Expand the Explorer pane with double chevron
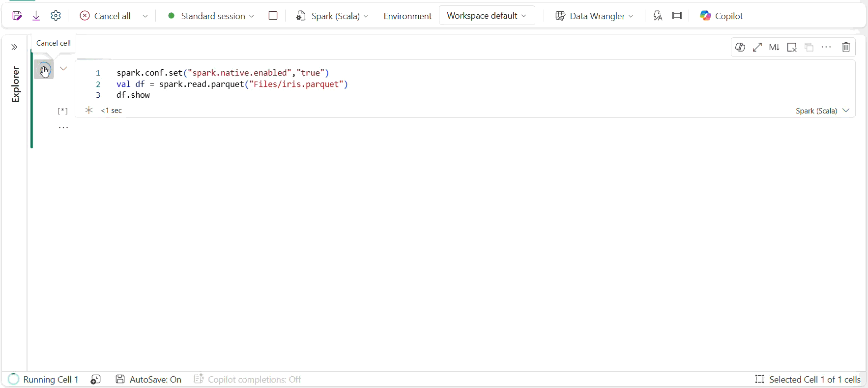This screenshot has width=868, height=388. click(x=14, y=47)
